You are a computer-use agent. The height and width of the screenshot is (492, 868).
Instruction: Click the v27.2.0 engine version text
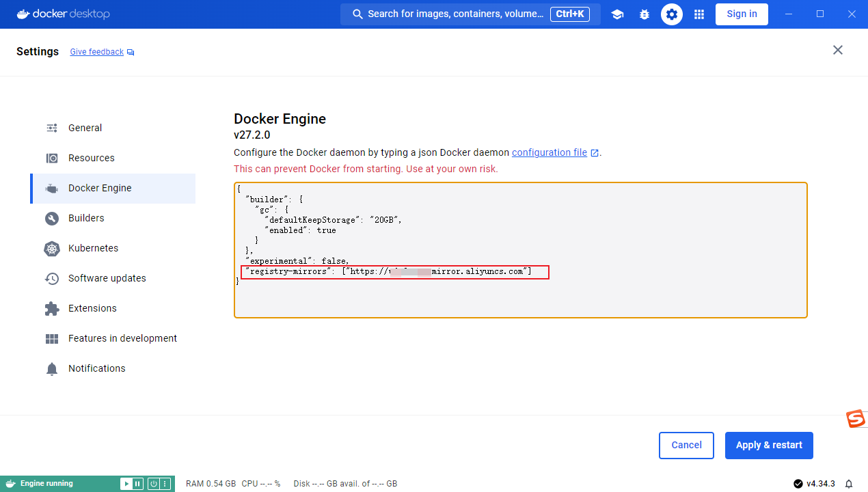(x=252, y=135)
